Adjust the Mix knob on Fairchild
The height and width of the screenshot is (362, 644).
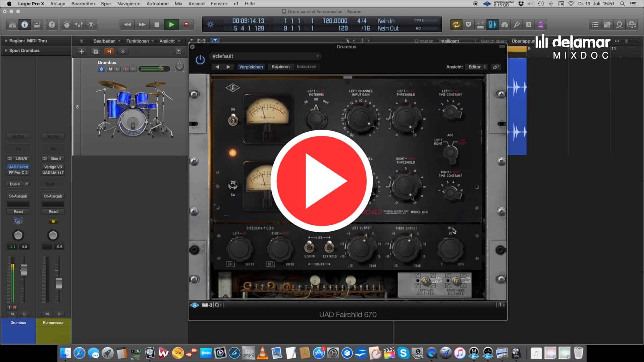click(x=450, y=249)
